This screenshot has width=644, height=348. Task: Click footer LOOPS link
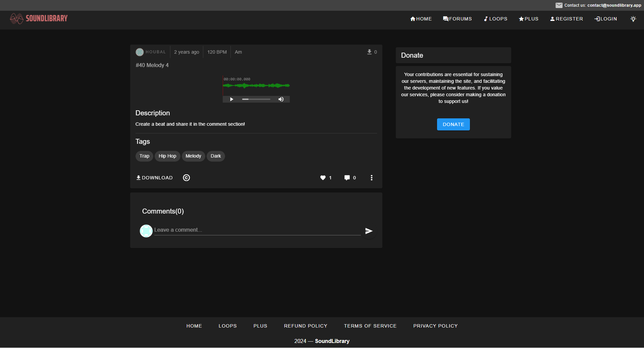pyautogui.click(x=228, y=326)
